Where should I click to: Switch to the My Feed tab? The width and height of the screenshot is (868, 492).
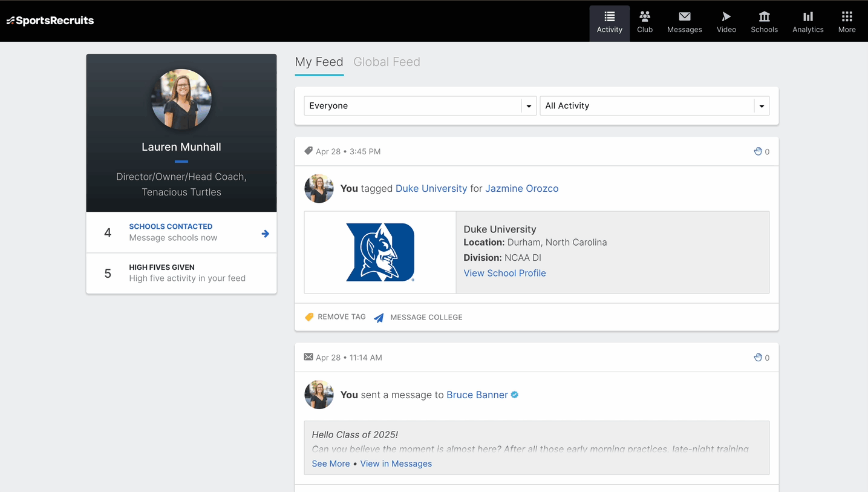(x=319, y=62)
